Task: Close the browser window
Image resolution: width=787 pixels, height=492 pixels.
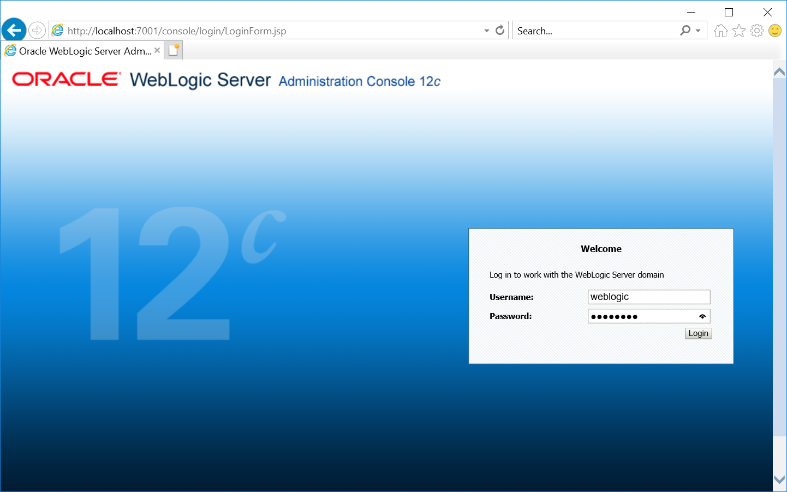Action: (x=767, y=12)
